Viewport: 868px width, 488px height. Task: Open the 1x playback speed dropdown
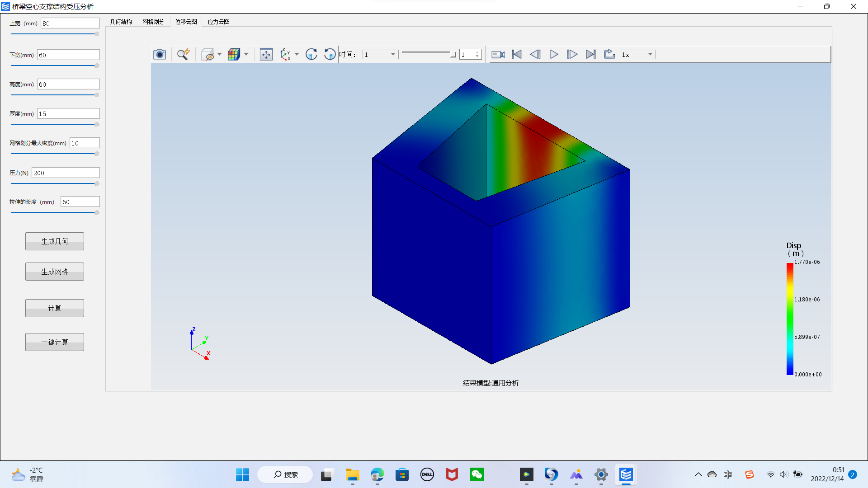(638, 55)
